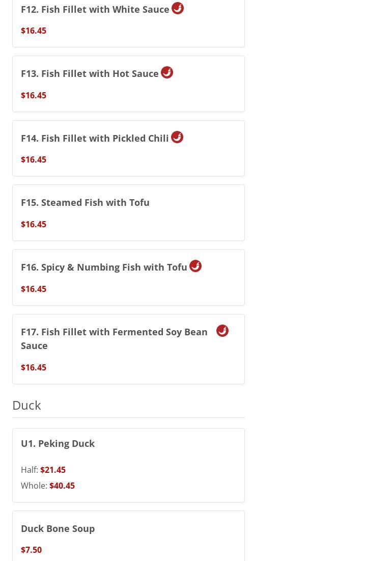Click the spicy chili icon beside F12
Image resolution: width=392 pixels, height=561 pixels.
click(x=178, y=8)
